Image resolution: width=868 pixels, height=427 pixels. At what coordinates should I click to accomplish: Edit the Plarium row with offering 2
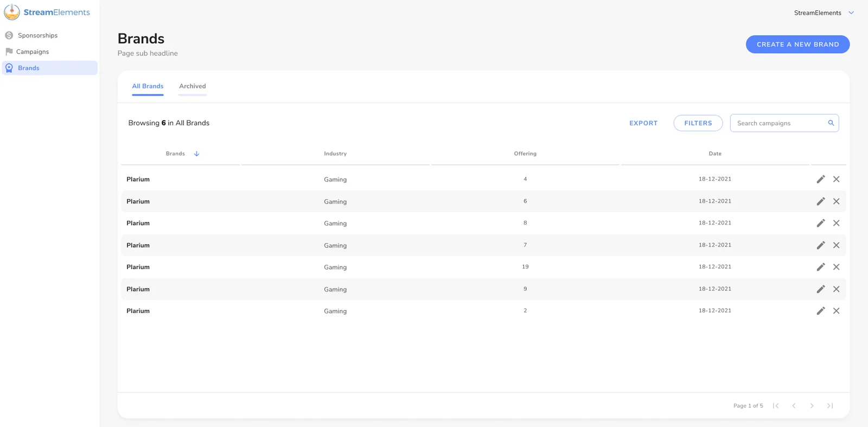click(821, 311)
